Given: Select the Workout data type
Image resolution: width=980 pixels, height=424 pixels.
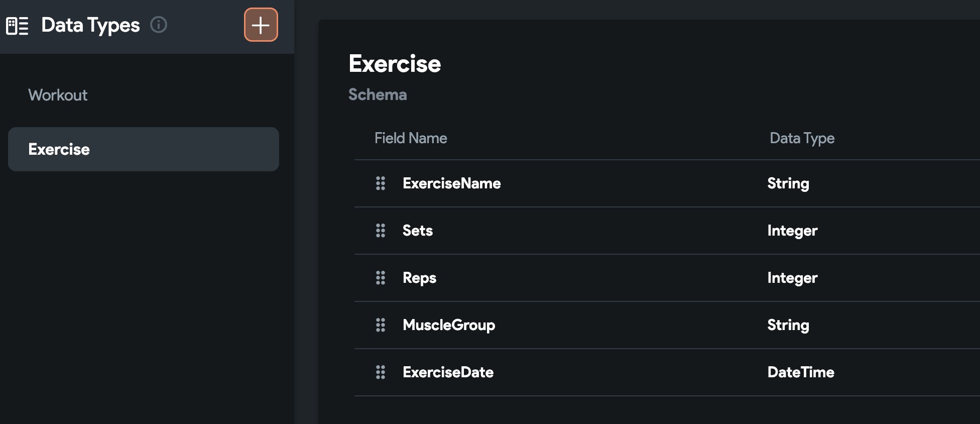Looking at the screenshot, I should [x=58, y=95].
